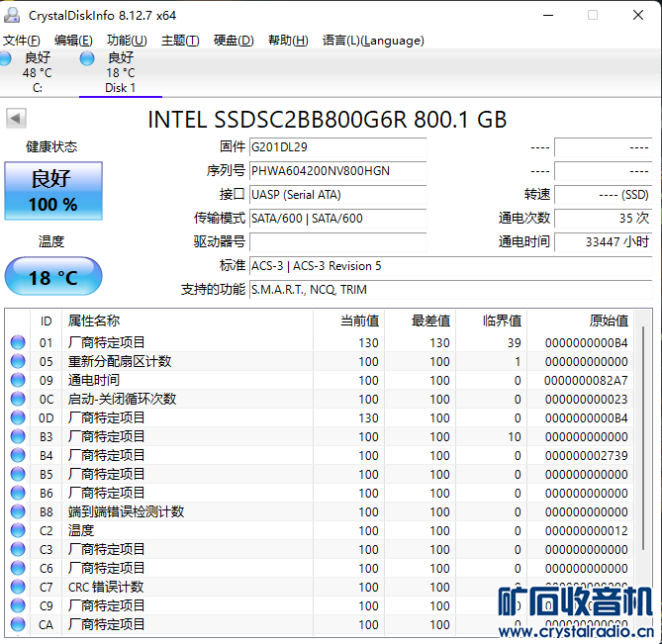662x644 pixels.
Task: Click status orb of attribute row B4
Action: pos(18,455)
